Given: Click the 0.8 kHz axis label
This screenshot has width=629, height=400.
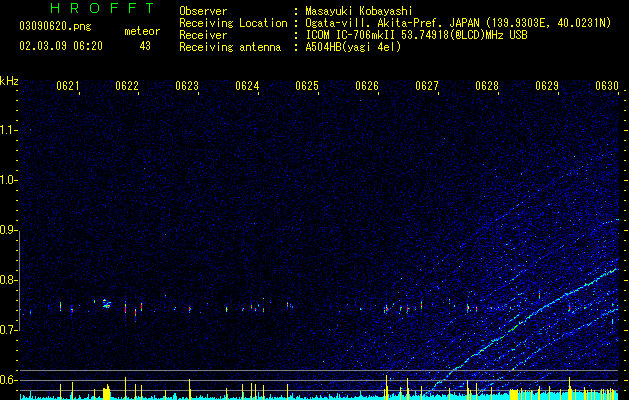Looking at the screenshot, I should tap(9, 280).
